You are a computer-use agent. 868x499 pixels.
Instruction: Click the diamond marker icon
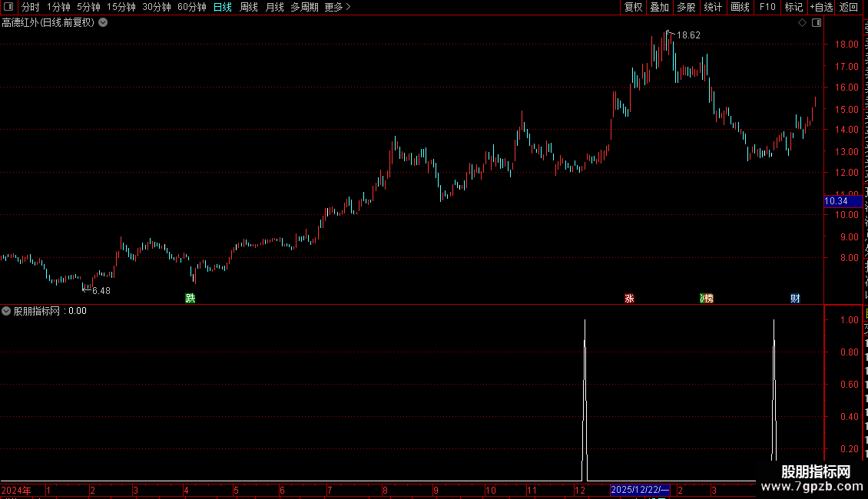pyautogui.click(x=802, y=23)
